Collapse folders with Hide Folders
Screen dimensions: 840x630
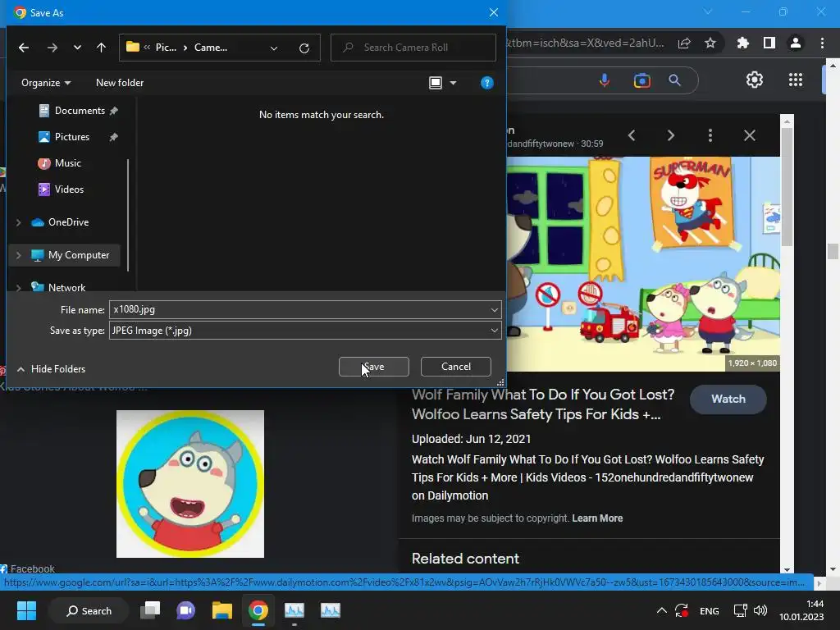click(51, 368)
